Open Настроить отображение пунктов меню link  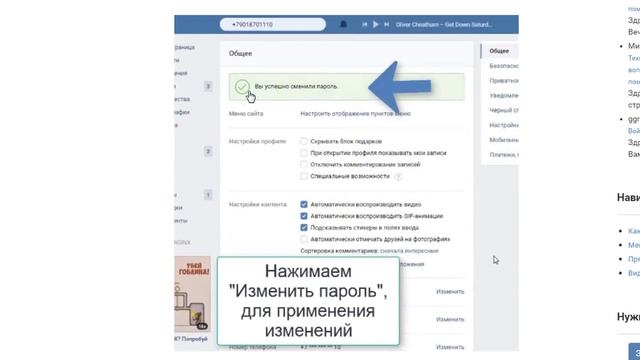[356, 114]
